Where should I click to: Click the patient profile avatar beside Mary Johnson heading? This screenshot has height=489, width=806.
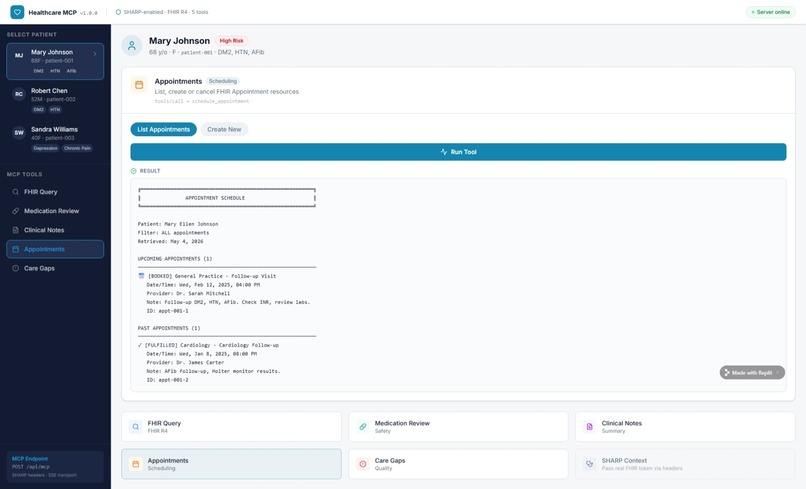(132, 45)
